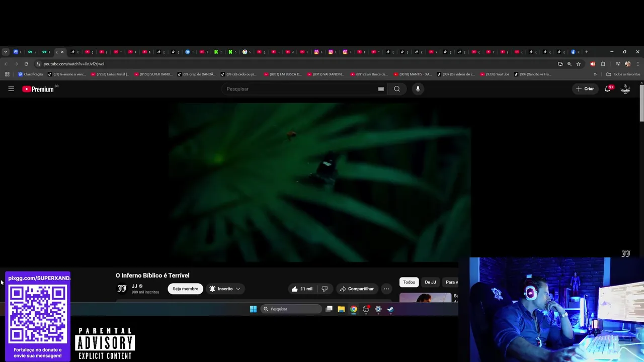Open Task View on the taskbar
Screen dimensions: 644x362
click(x=329, y=309)
